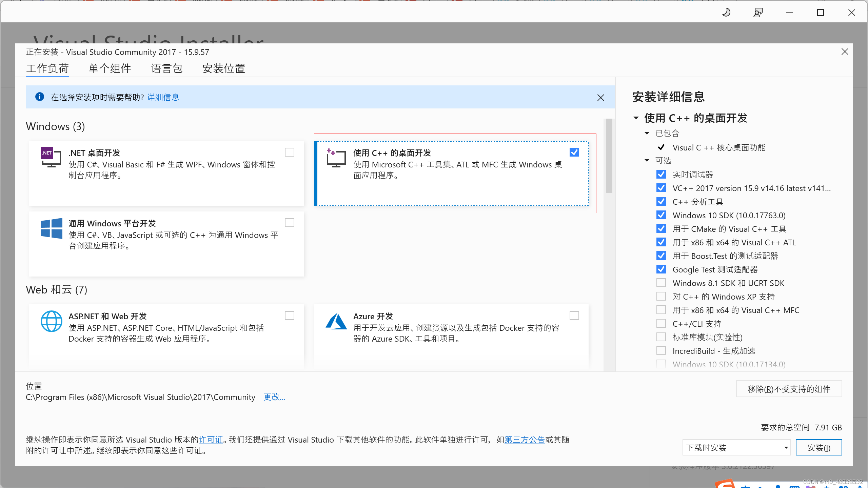Uncheck Windows 10 SDK (10.0.17763.0)
The height and width of the screenshot is (488, 868).
(661, 215)
